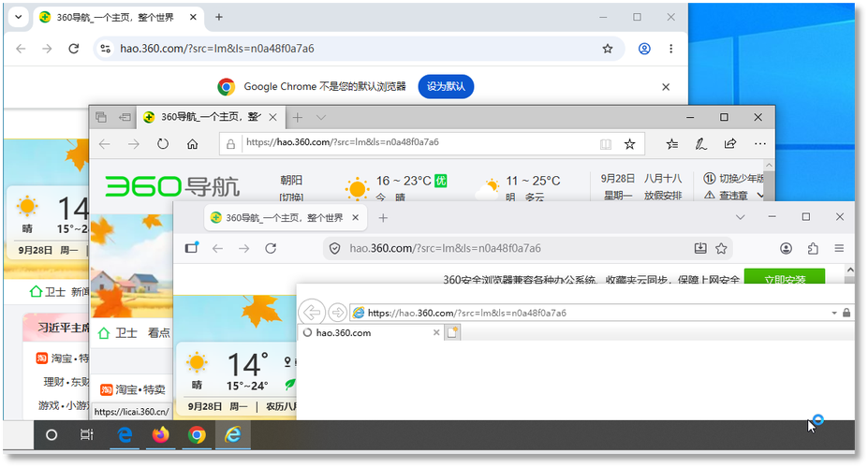Switch city 朝阳 in Edge page

(x=291, y=181)
